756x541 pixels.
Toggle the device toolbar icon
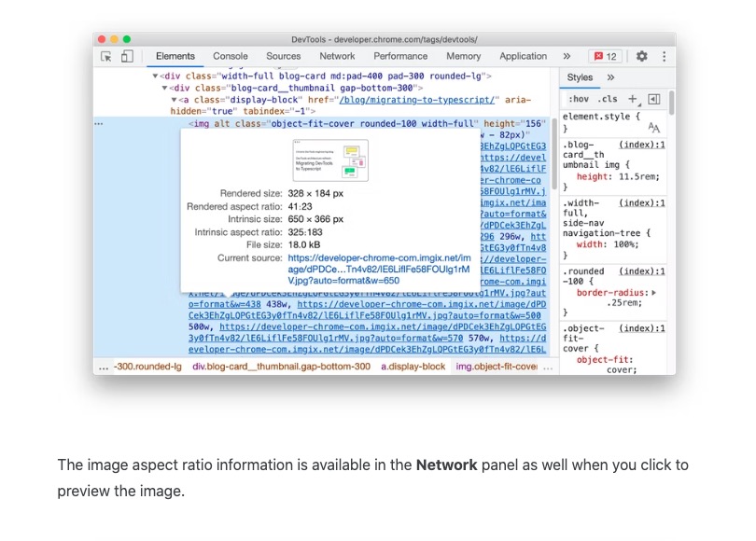(127, 56)
